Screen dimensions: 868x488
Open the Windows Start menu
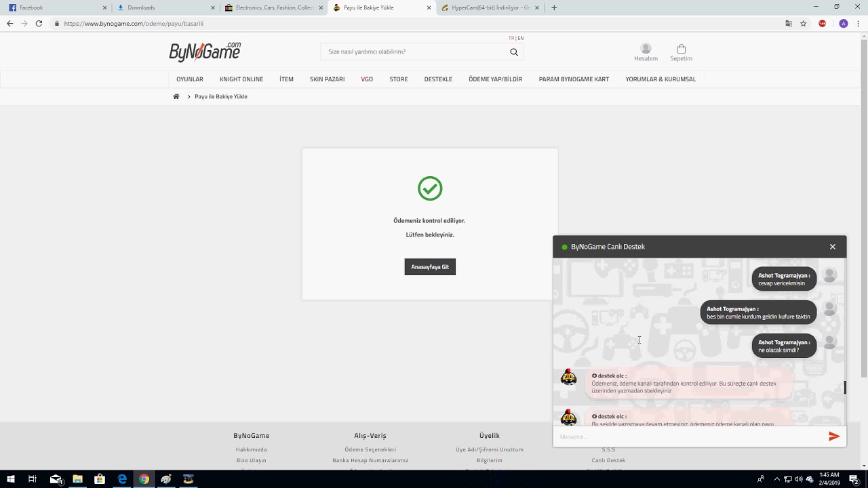pyautogui.click(x=11, y=479)
